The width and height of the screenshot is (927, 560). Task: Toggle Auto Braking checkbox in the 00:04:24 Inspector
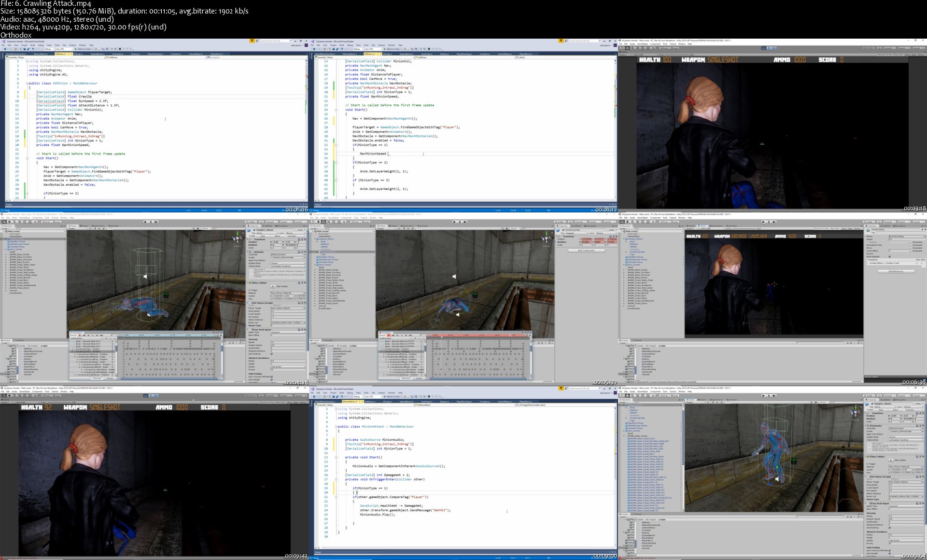(271, 354)
